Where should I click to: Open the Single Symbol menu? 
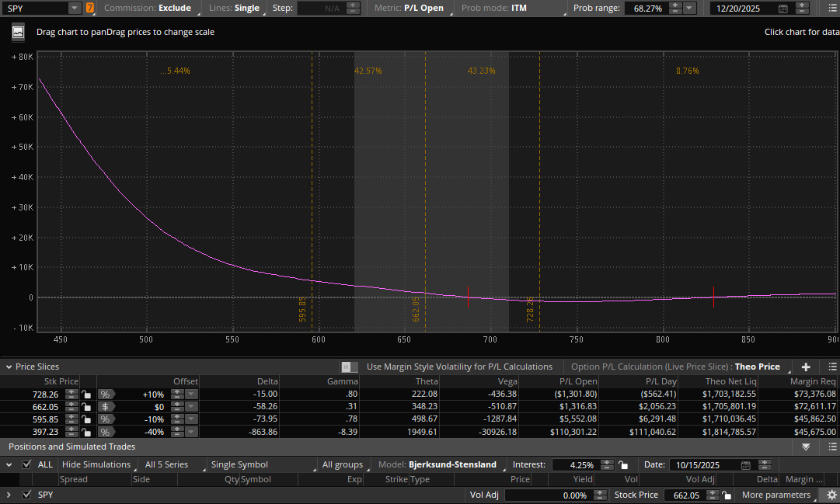click(x=261, y=465)
